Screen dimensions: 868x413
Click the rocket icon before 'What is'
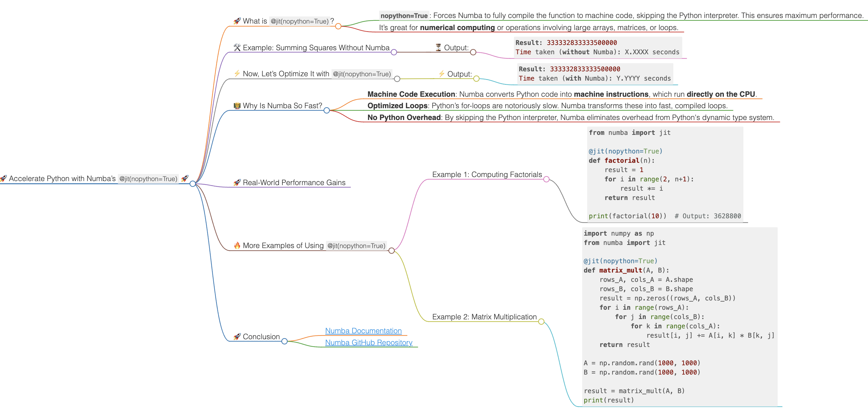237,21
